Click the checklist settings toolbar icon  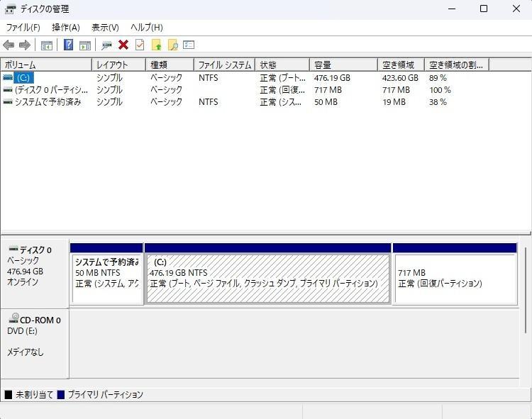point(189,45)
